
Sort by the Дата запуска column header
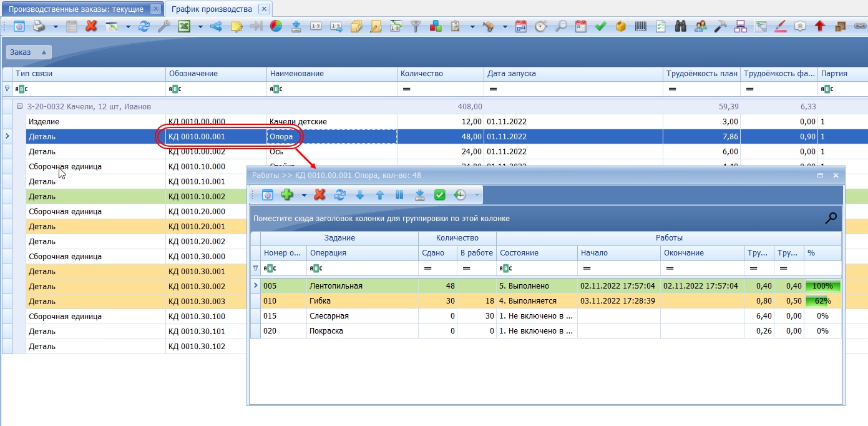[x=573, y=74]
